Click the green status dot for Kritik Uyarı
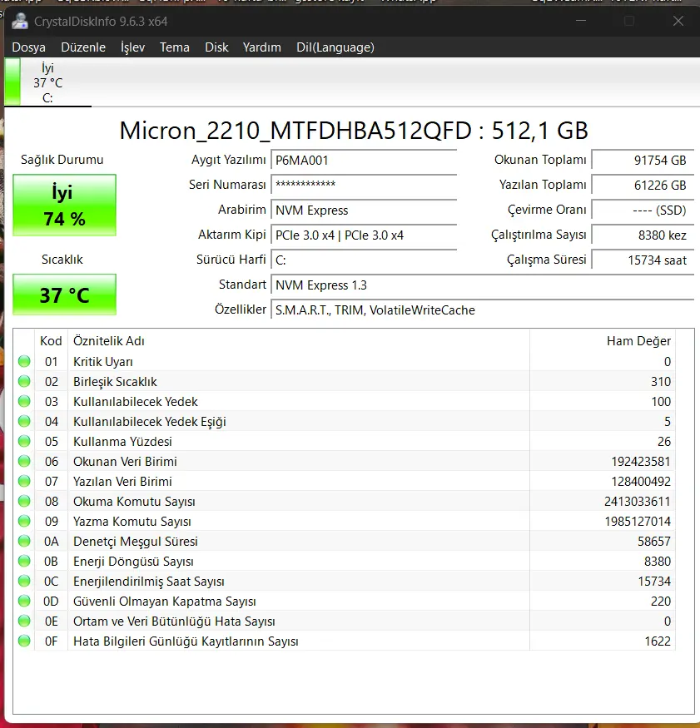This screenshot has width=700, height=728. point(24,361)
